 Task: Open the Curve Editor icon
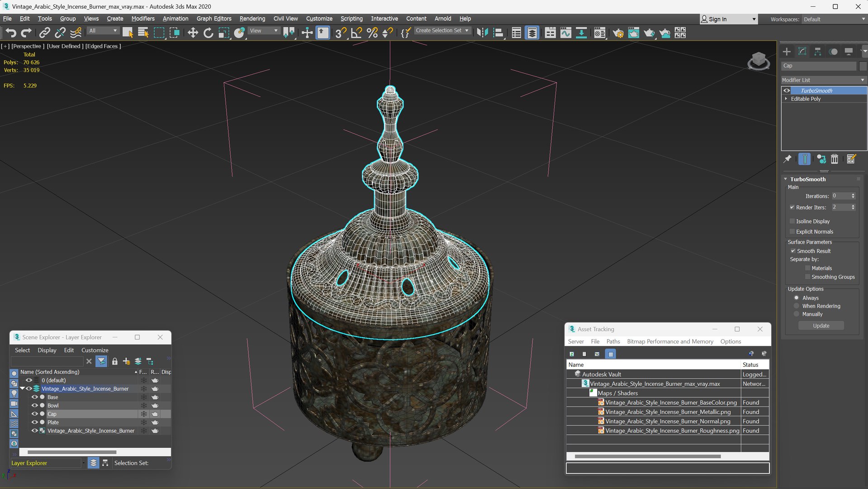(x=565, y=33)
